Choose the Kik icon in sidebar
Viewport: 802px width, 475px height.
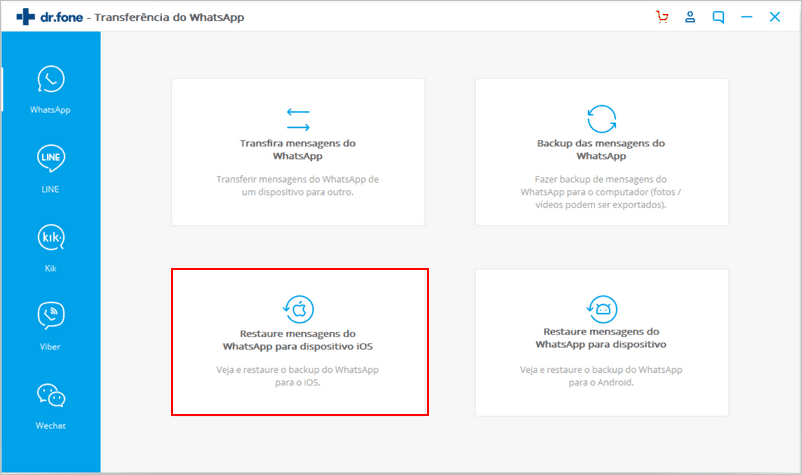coord(50,237)
